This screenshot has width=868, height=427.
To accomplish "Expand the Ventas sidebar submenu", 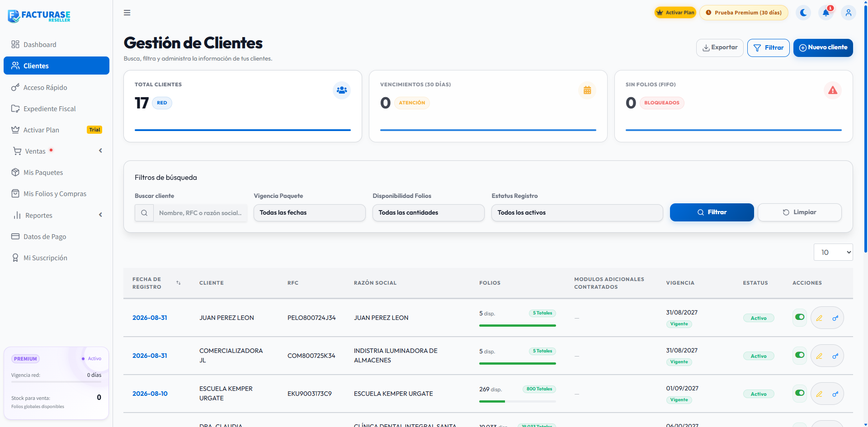I will pos(57,151).
